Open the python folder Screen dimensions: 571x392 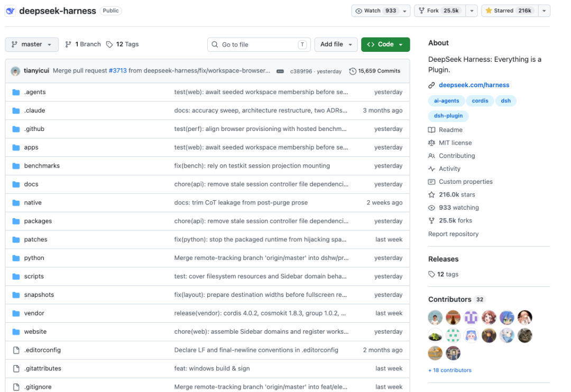pos(34,258)
